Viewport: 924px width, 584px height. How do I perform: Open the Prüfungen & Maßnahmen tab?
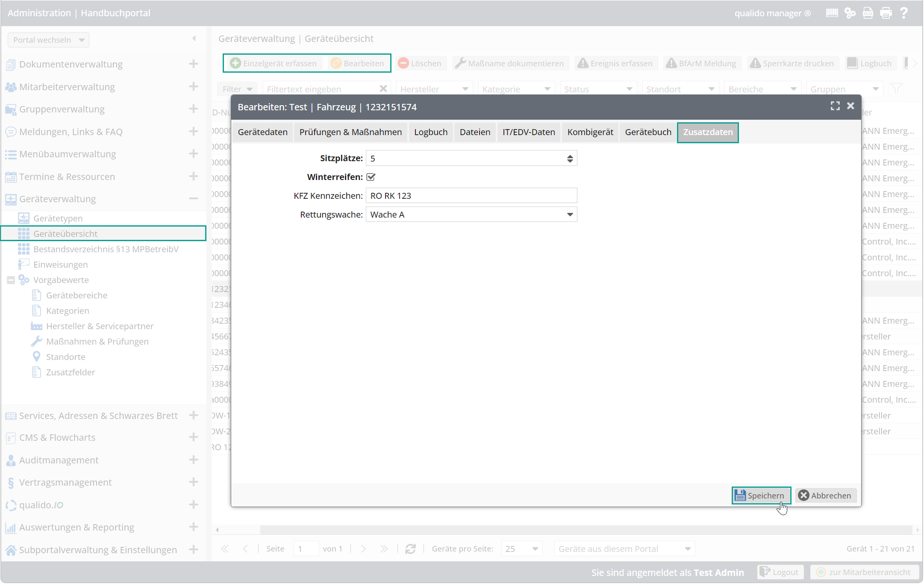350,132
